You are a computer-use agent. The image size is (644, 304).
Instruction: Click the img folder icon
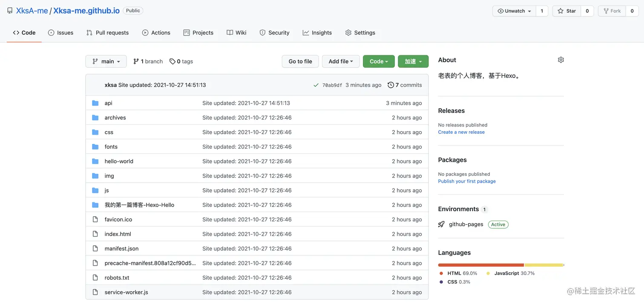click(x=95, y=175)
